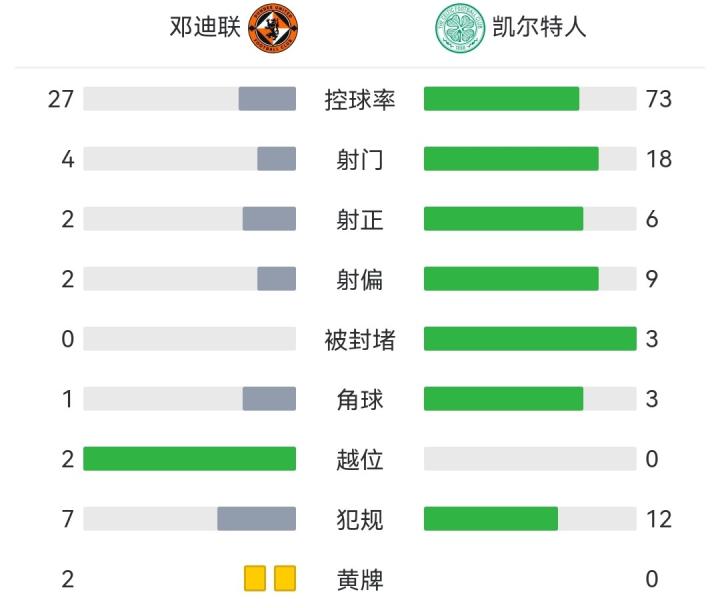Click the 射正 stat label

point(360,219)
